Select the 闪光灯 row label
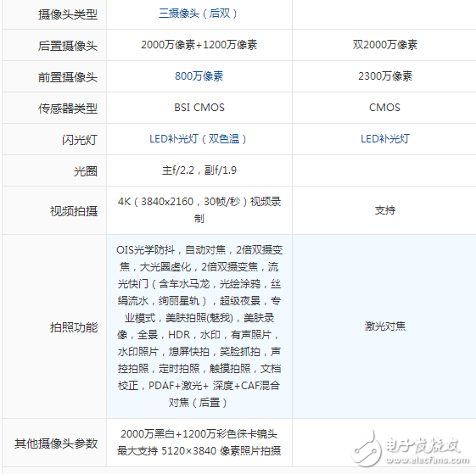Screen dimensions: 476x474 [80, 140]
